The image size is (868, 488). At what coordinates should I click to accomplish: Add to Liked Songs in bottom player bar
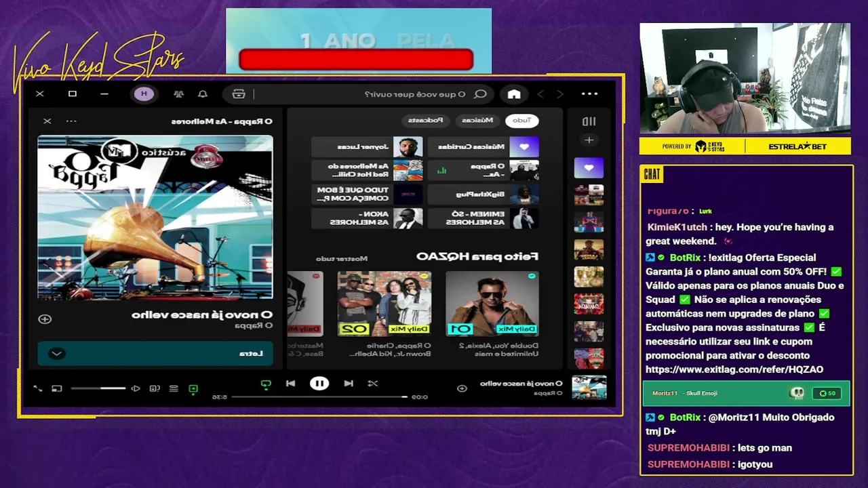tap(462, 388)
